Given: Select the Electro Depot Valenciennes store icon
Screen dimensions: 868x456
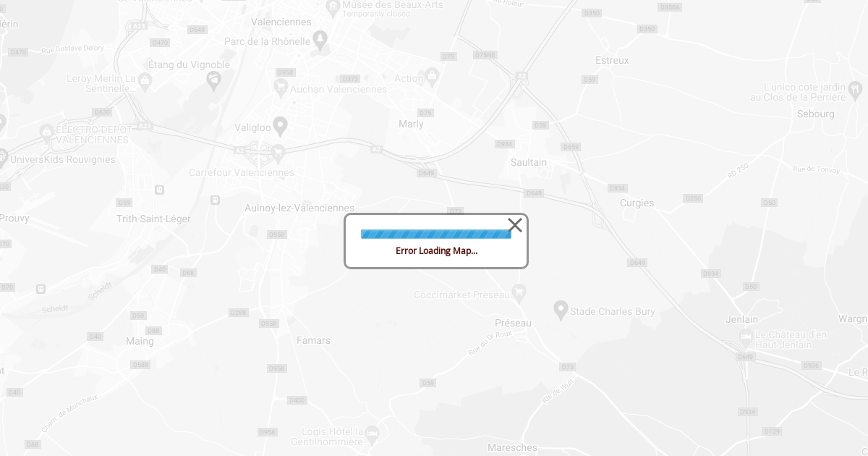Looking at the screenshot, I should coord(47,132).
